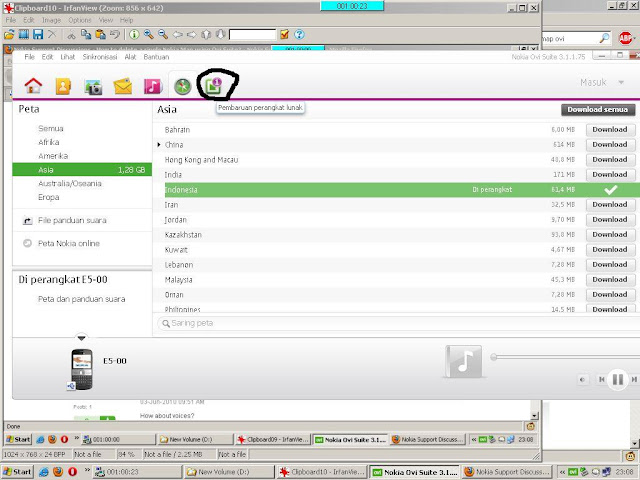This screenshot has width=640, height=480.
Task: Download the Kazakhstan map
Action: 610,235
